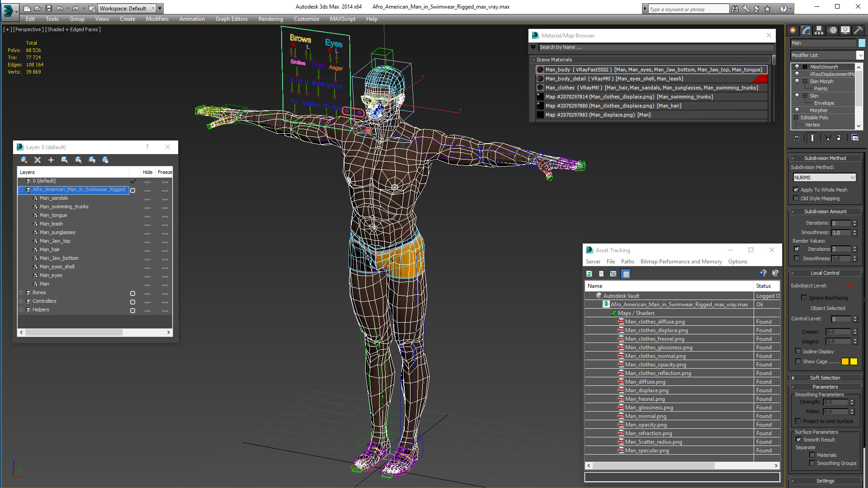Open the Display panel tab icon
Screen dimensions: 868x488
[845, 30]
